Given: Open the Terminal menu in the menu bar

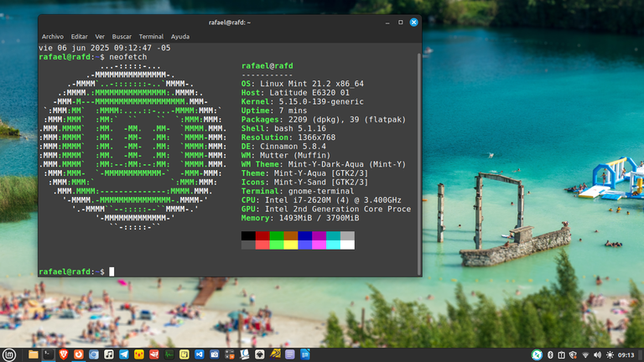Looking at the screenshot, I should coord(151,37).
